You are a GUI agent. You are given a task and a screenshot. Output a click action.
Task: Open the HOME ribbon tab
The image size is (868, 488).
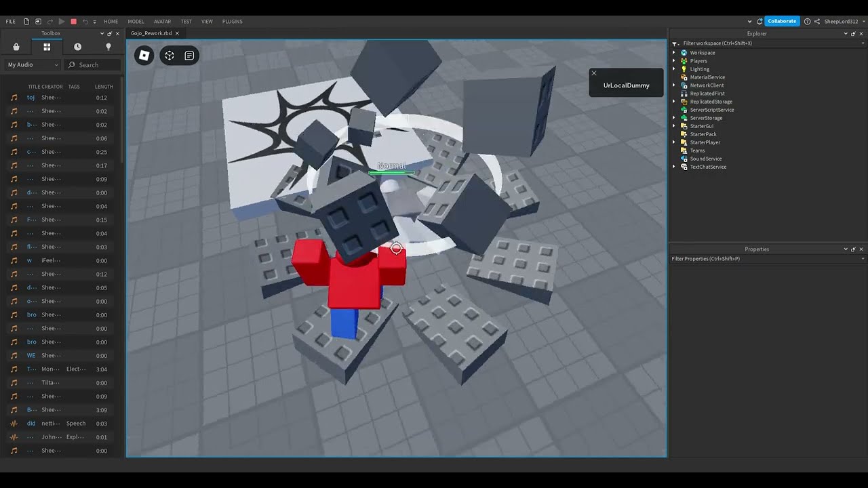111,21
